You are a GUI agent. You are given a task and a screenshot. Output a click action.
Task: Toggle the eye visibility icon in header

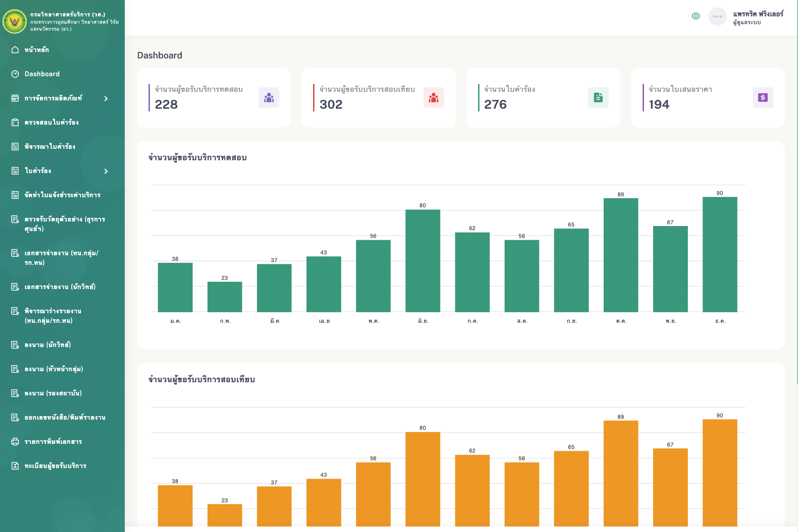[696, 16]
